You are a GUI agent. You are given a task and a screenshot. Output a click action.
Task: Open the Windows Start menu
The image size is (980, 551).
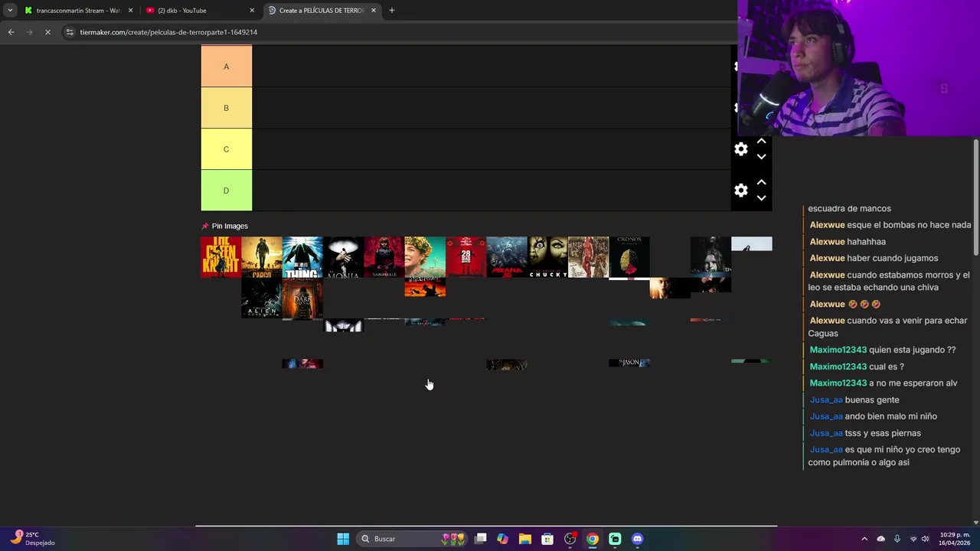pos(343,539)
